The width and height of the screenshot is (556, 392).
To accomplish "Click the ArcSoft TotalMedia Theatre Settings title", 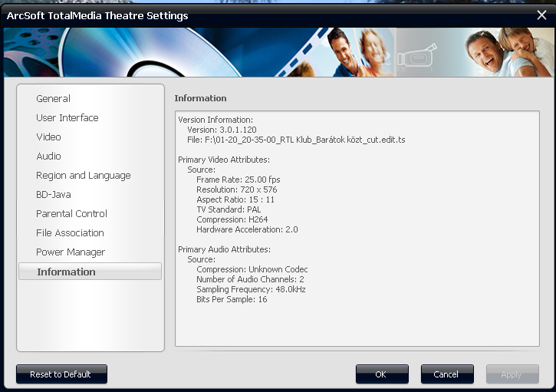I will (x=97, y=15).
